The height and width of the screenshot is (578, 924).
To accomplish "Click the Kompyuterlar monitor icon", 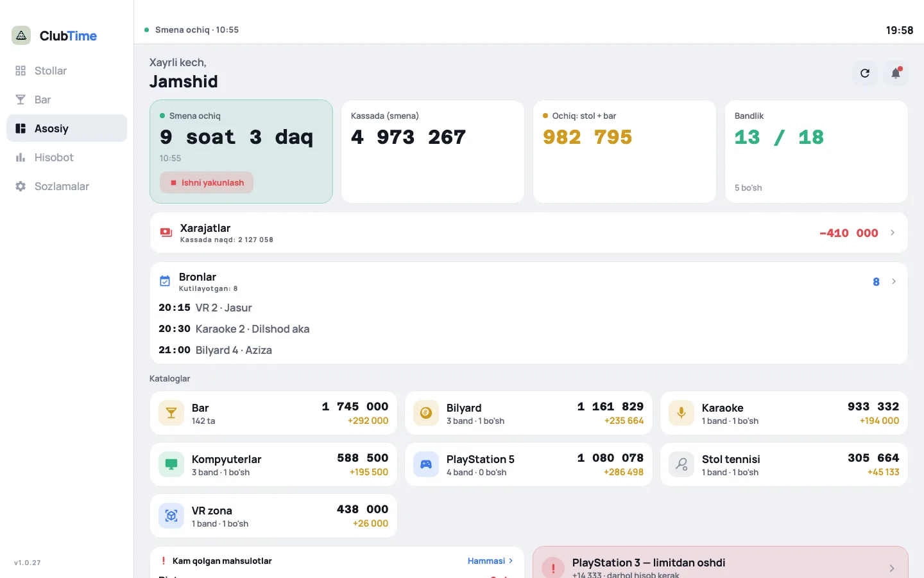I will click(171, 464).
